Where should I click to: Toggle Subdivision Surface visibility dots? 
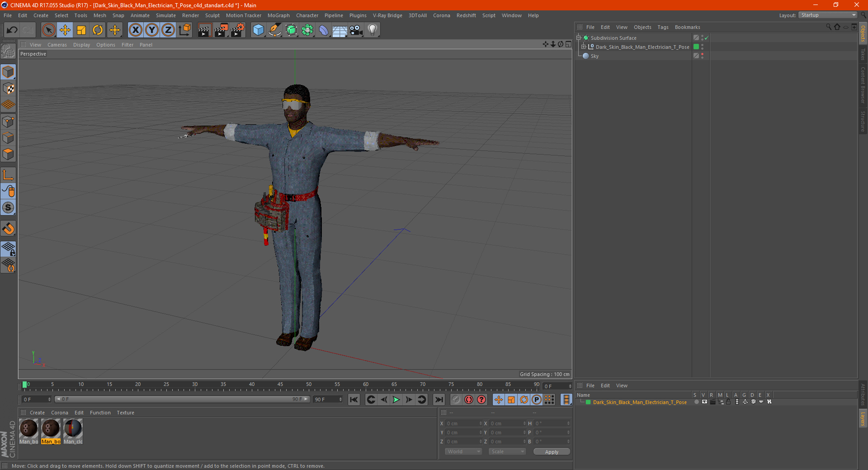pos(702,38)
